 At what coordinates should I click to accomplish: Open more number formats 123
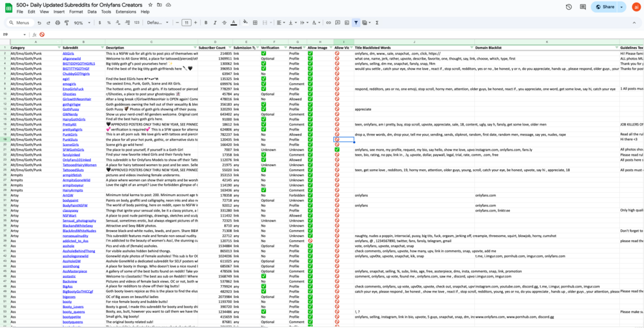click(x=136, y=22)
